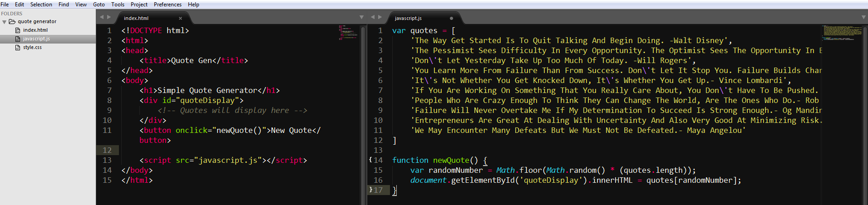Open the Tools menu
Viewport: 868px width, 205px height.
point(118,5)
